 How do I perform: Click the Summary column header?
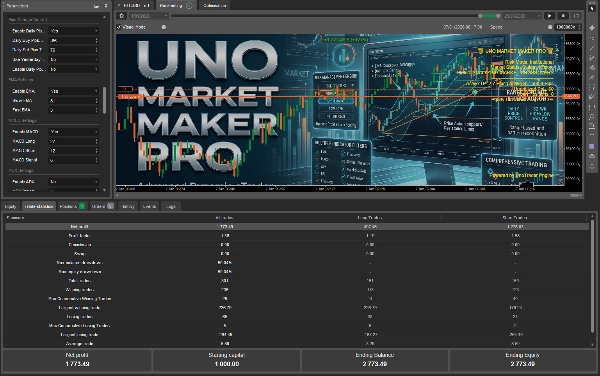16,218
